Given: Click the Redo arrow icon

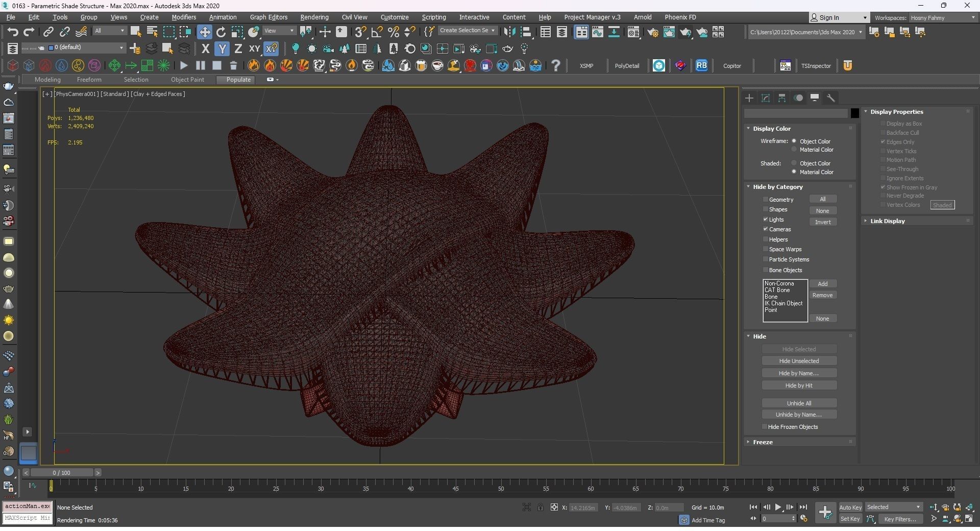Looking at the screenshot, I should point(29,32).
